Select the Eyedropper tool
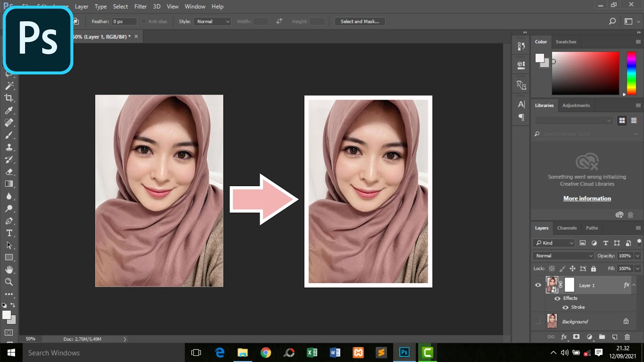 tap(9, 111)
